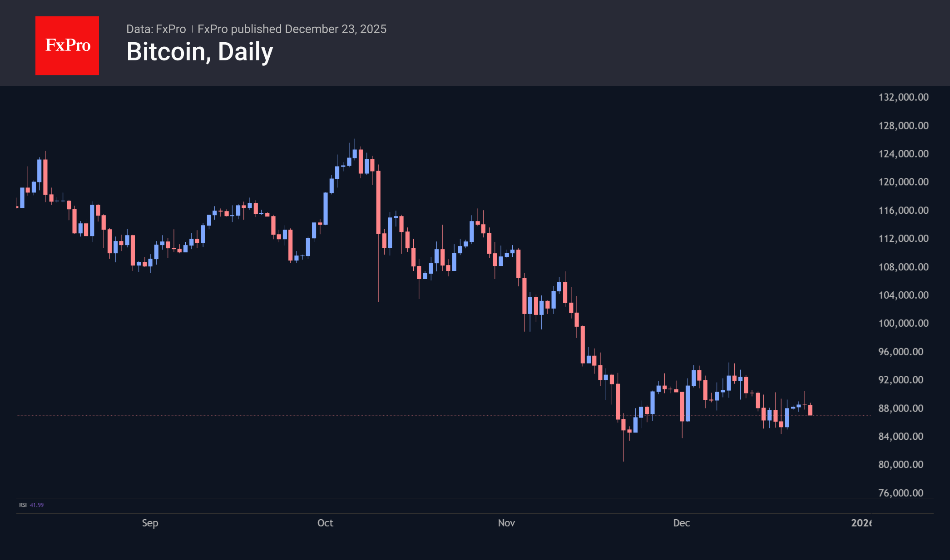Click the 108,000.00 price axis label
This screenshot has width=950, height=560.
point(903,267)
